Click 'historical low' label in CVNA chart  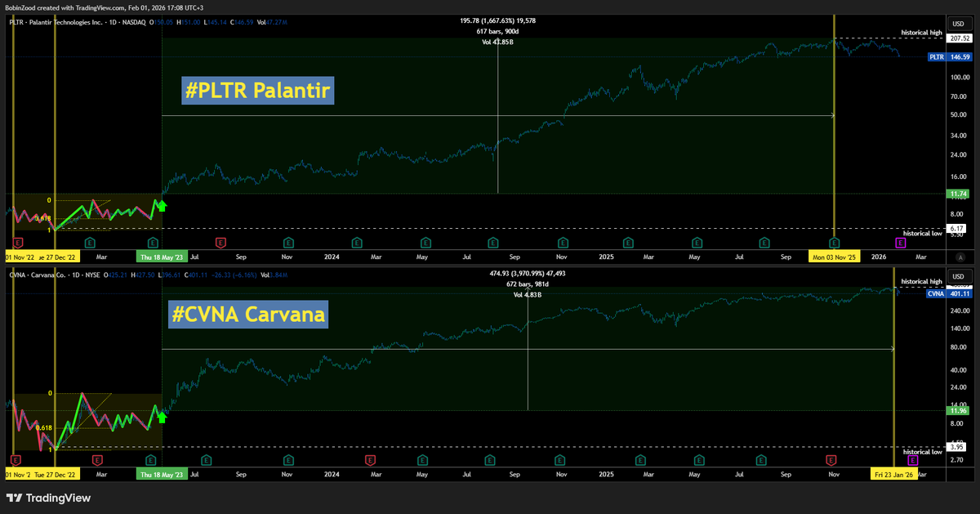click(x=922, y=452)
